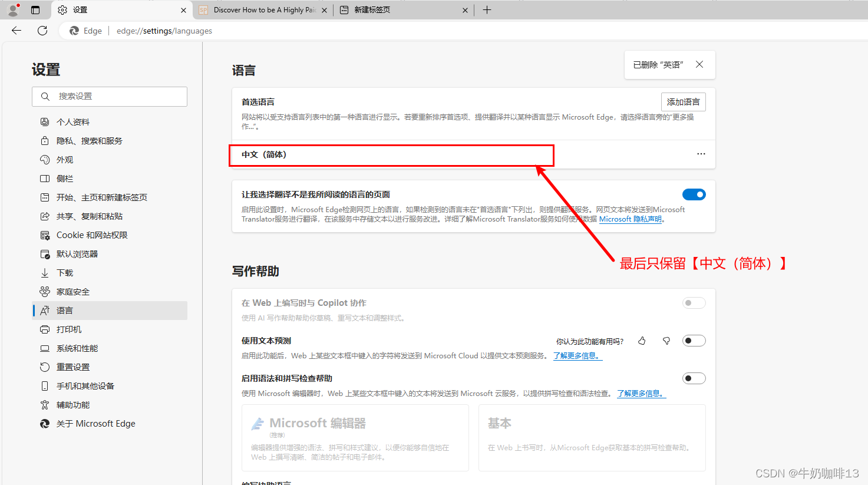Screen dimensions: 868x485
Task: Click the profile avatar icon
Action: coord(13,9)
